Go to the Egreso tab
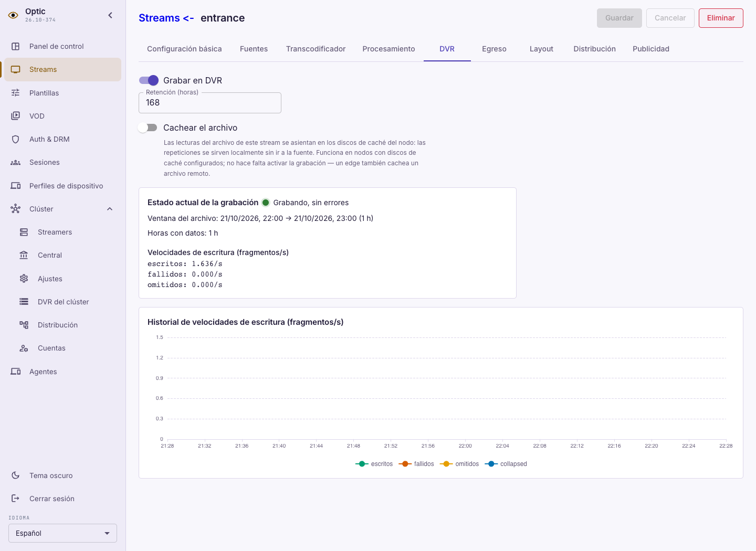This screenshot has height=551, width=756. coord(494,49)
